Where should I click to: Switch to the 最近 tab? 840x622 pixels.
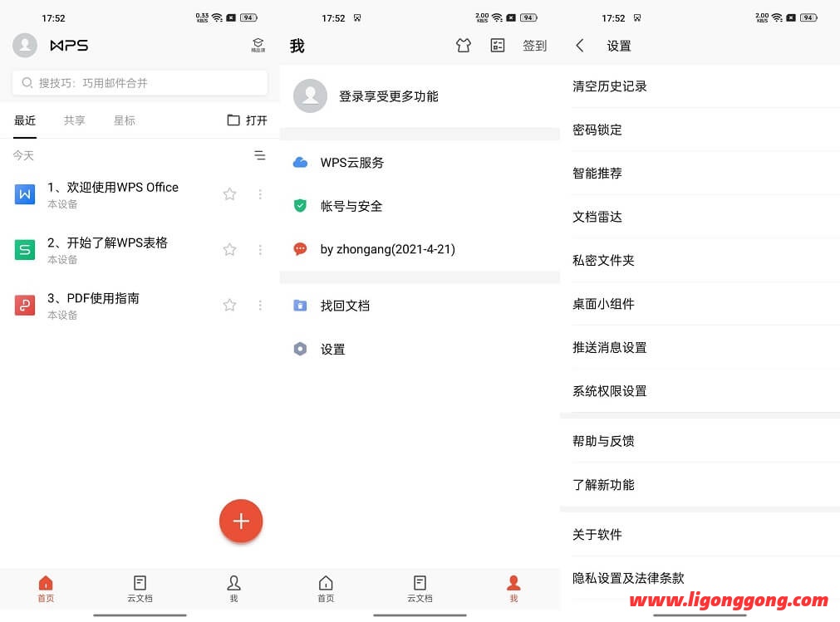tap(25, 120)
